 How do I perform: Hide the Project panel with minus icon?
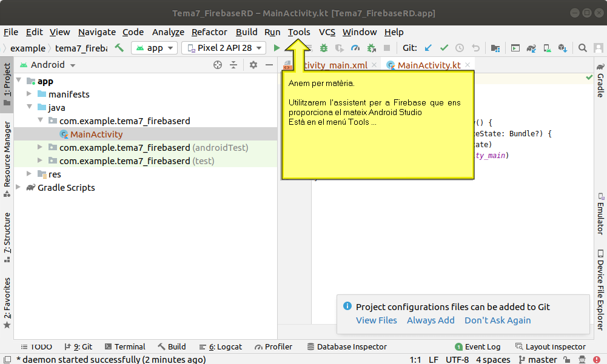tap(269, 65)
